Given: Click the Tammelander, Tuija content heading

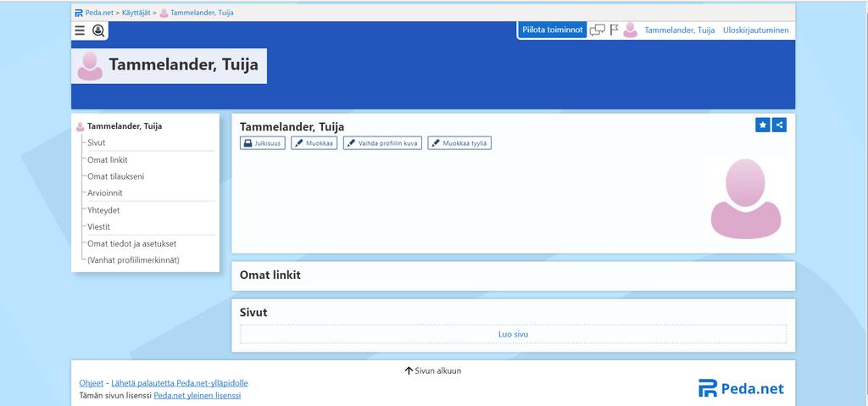Looking at the screenshot, I should coord(292,127).
